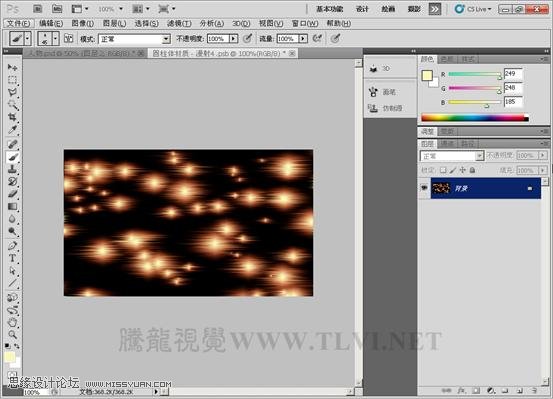
Task: Select the Horizontal Type tool
Action: (13, 258)
